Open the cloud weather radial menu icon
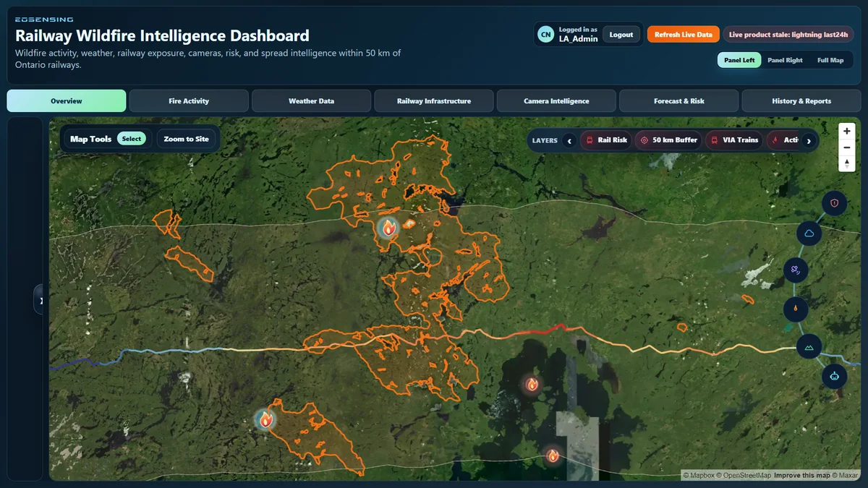This screenshot has height=488, width=868. [809, 234]
